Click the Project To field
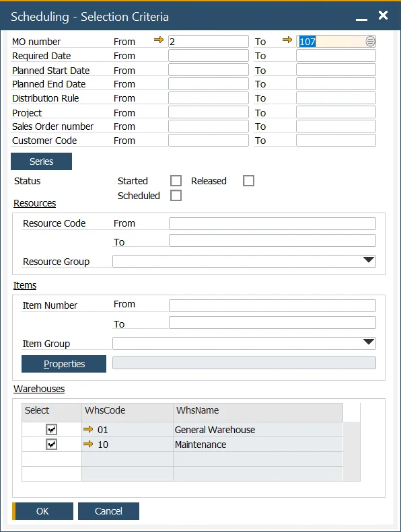401x532 pixels. [x=336, y=112]
